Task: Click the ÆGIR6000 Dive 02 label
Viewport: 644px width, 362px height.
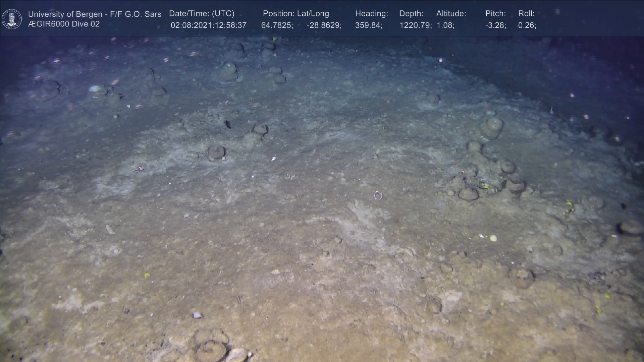Action: (x=64, y=24)
